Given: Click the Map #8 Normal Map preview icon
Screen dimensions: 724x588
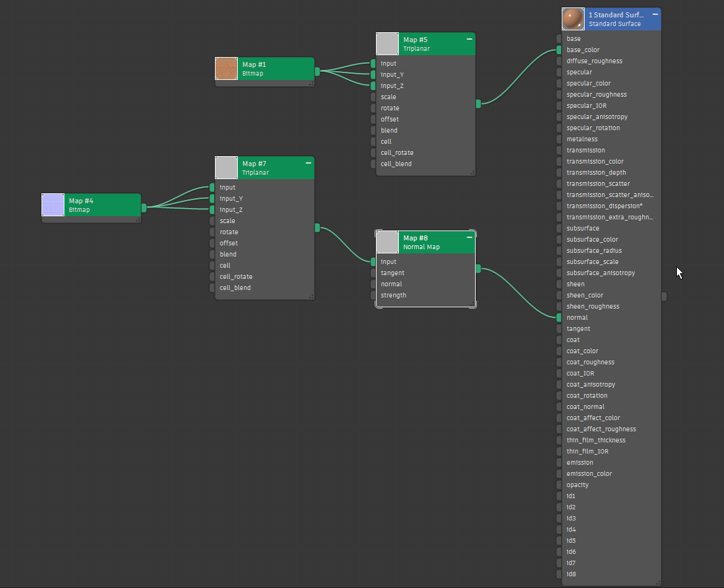Looking at the screenshot, I should tap(386, 242).
